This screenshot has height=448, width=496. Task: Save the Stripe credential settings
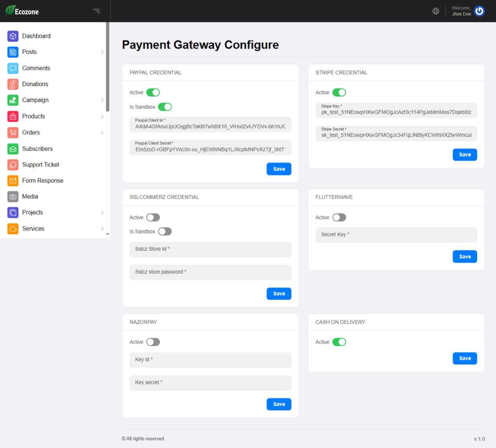(465, 155)
